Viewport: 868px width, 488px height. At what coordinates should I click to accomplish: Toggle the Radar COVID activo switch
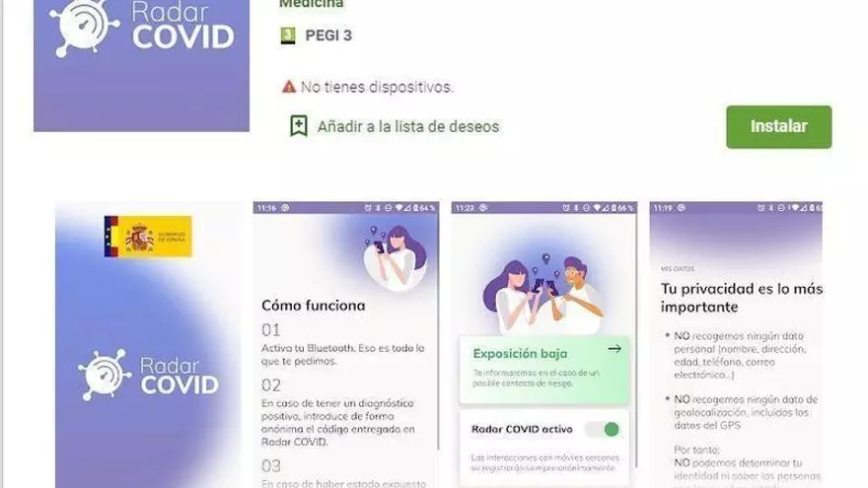click(x=604, y=430)
